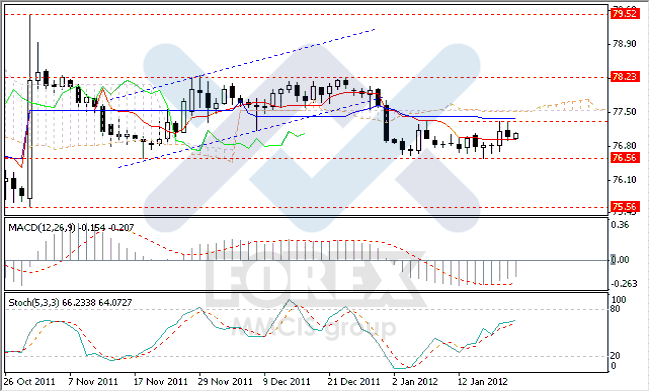Screen dimensions: 650x392
Task: Click the MACD 0.00 scale value
Action: [x=621, y=260]
